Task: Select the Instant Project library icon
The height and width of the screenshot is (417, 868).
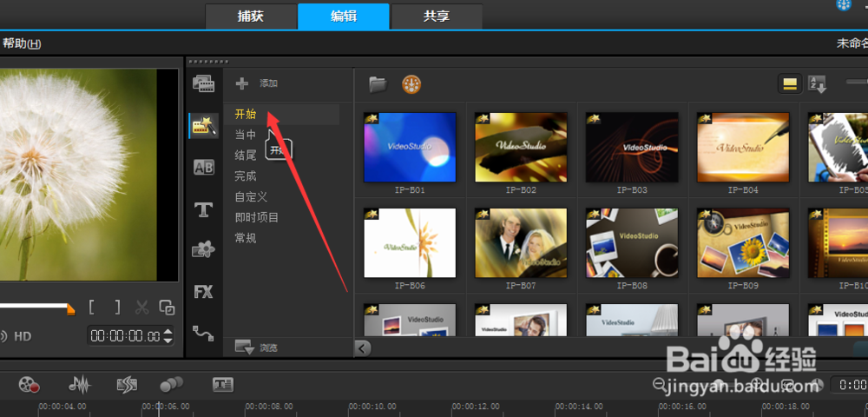Action: [x=203, y=126]
